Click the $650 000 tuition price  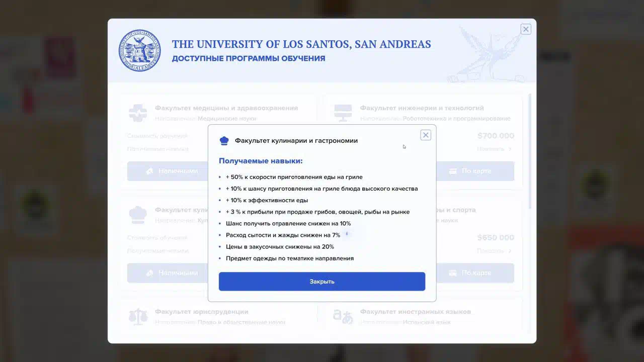coord(496,237)
